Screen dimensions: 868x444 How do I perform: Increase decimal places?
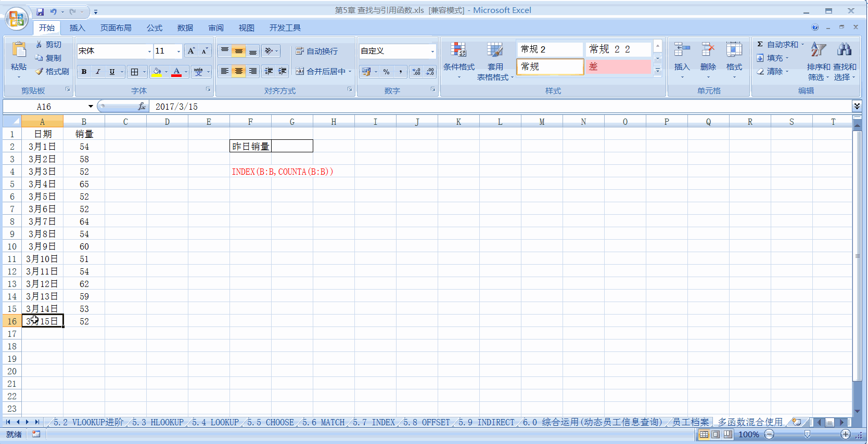tap(416, 72)
